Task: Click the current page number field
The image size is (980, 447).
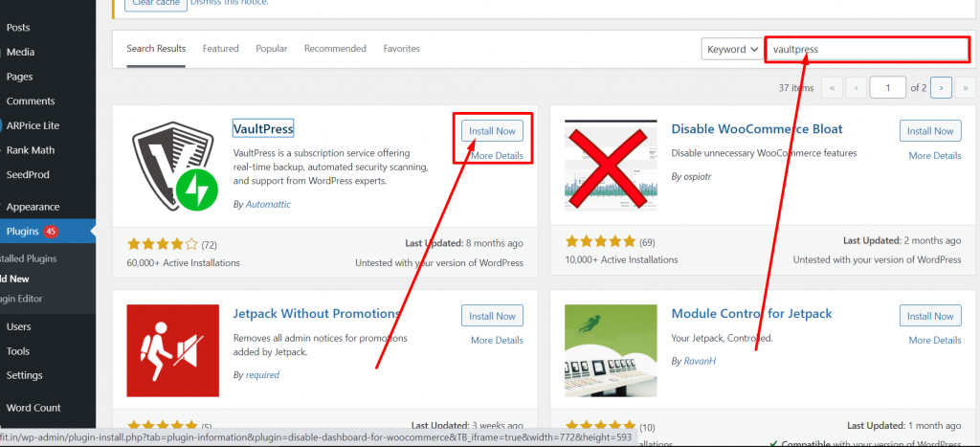Action: [x=887, y=88]
